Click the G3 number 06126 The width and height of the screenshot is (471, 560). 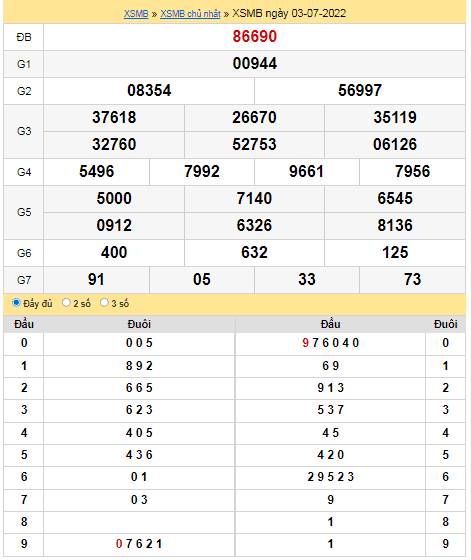click(x=395, y=144)
